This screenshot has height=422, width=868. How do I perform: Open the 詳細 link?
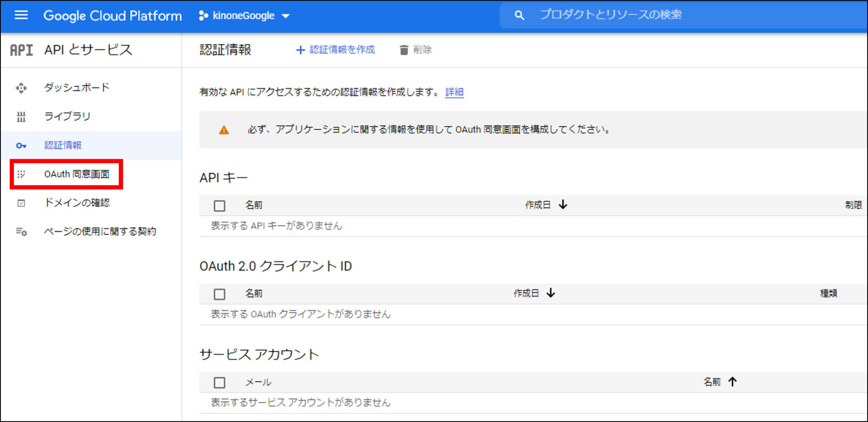coord(454,92)
